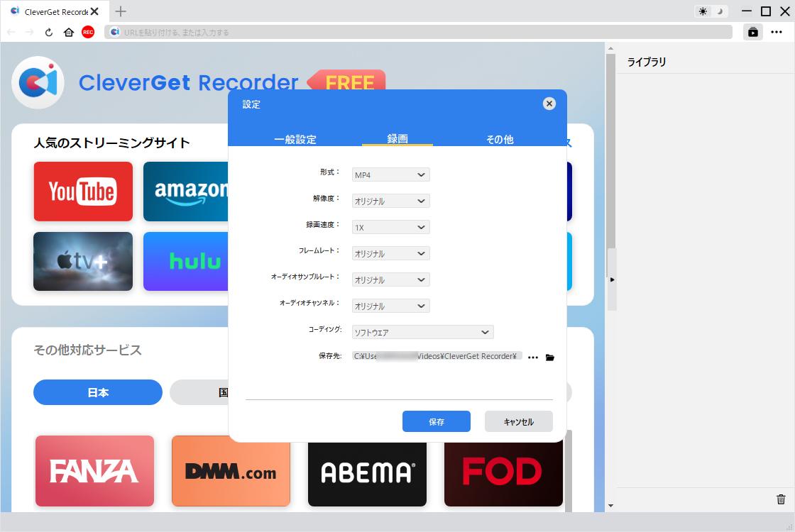Open the オーディオサンプルレート dropdown
Image resolution: width=795 pixels, height=532 pixels.
click(x=391, y=279)
